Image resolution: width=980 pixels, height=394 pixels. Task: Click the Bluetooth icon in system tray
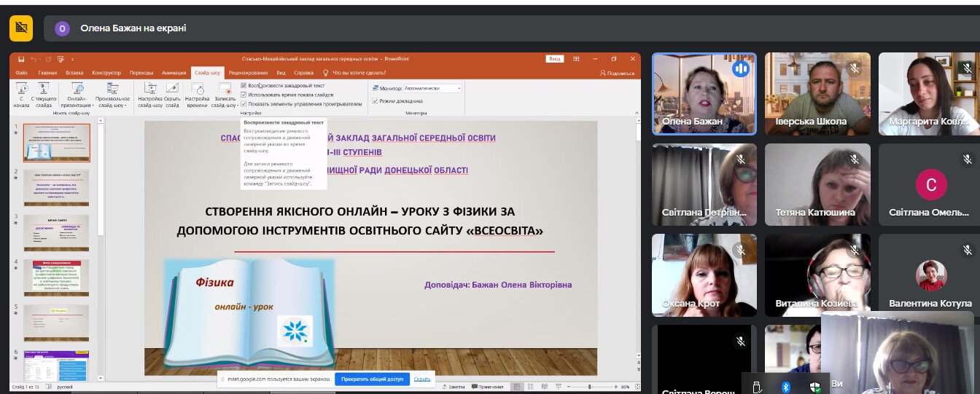(x=786, y=387)
